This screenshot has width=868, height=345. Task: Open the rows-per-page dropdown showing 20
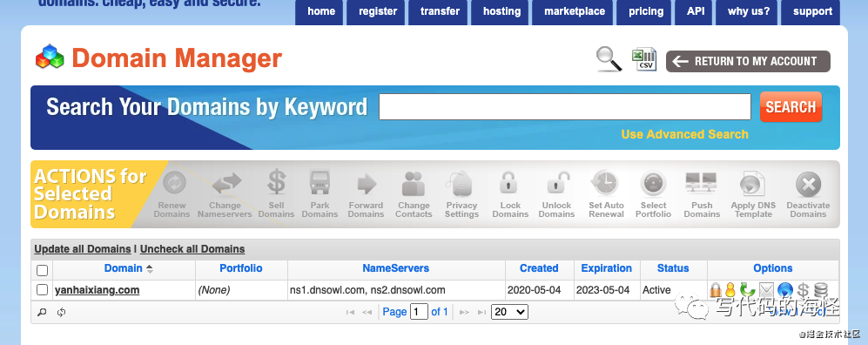coord(510,312)
